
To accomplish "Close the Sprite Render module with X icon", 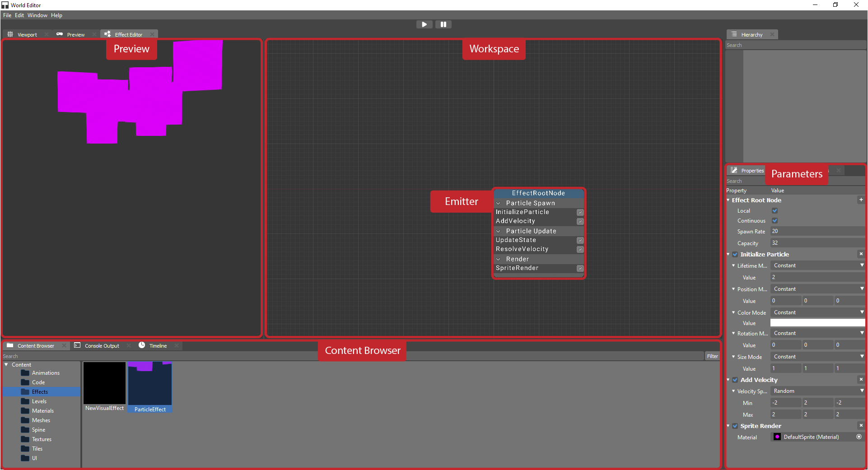I will click(861, 426).
